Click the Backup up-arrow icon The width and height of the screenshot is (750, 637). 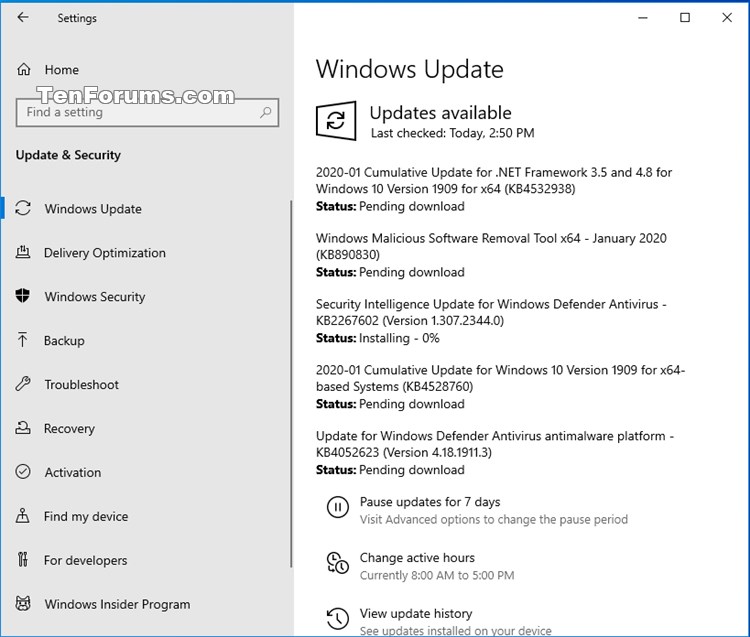(x=22, y=340)
